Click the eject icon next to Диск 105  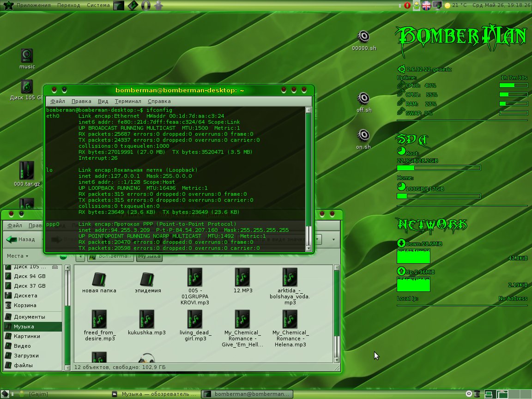(x=55, y=267)
